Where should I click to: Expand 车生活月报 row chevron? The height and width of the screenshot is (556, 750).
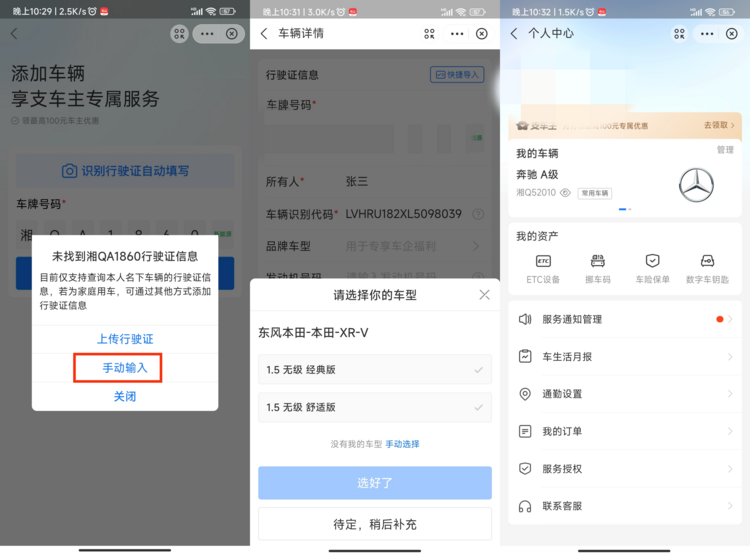(x=730, y=356)
